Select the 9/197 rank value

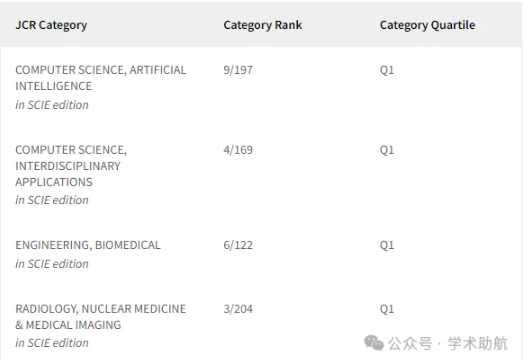pos(238,70)
